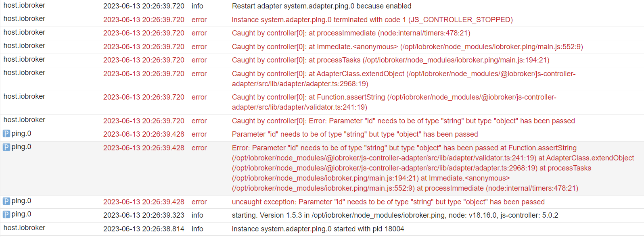Click "host.iobroker" in the JS_CONTROLLER_STOPPED row

coord(24,19)
